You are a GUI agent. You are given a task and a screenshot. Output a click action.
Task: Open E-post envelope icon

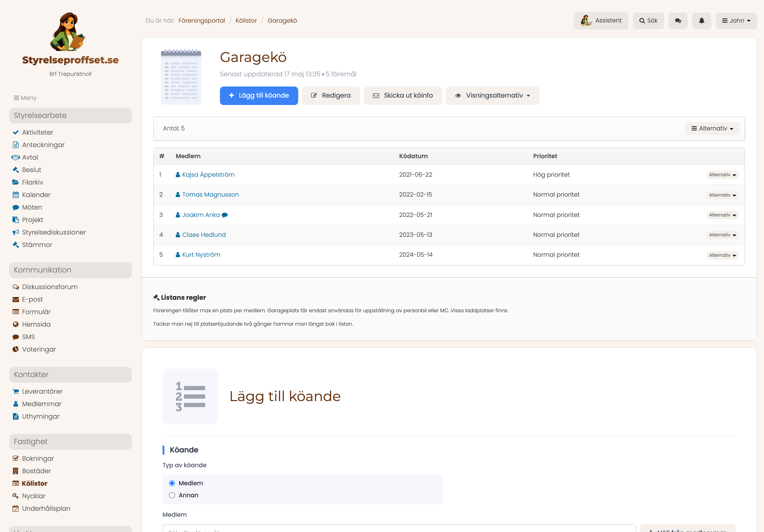click(x=16, y=300)
